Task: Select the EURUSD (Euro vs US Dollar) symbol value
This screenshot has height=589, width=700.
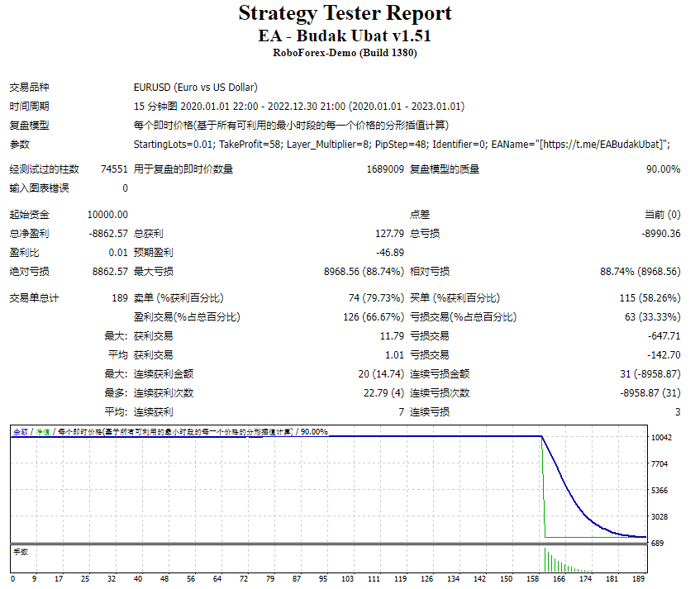Action: tap(196, 87)
